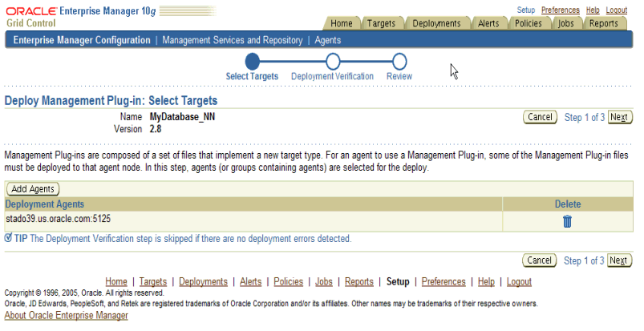Image resolution: width=644 pixels, height=331 pixels.
Task: Open Management Services and Repository subtab
Action: coord(232,40)
